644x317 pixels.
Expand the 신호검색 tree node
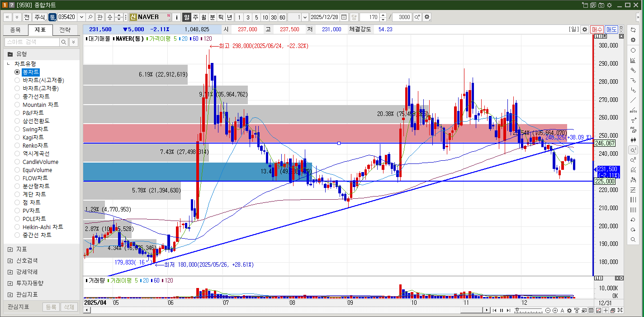click(x=10, y=261)
